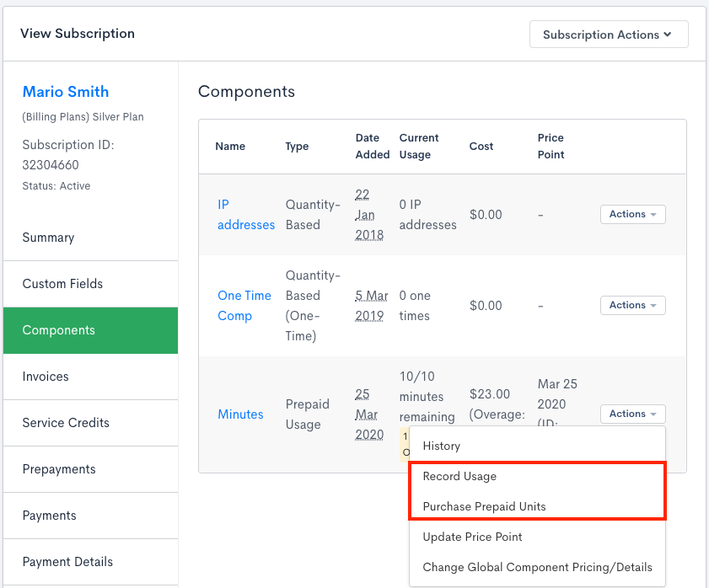
Task: Expand Actions dropdown for IP addresses row
Action: [632, 215]
